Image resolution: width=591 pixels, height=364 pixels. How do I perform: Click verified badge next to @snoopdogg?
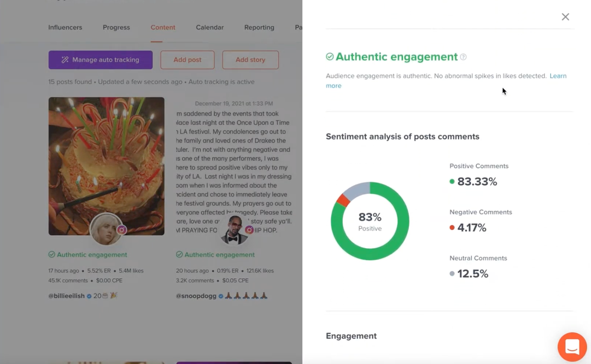pyautogui.click(x=221, y=296)
